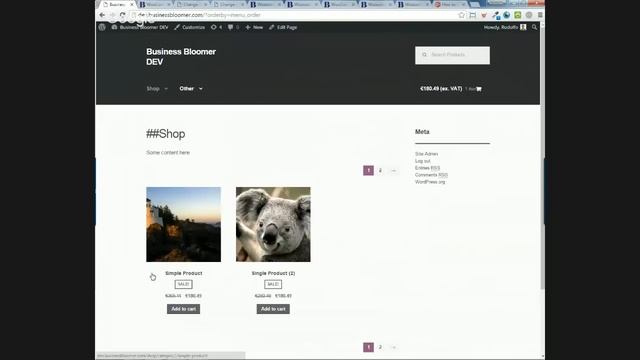Select page 2 in top pagination

click(380, 171)
